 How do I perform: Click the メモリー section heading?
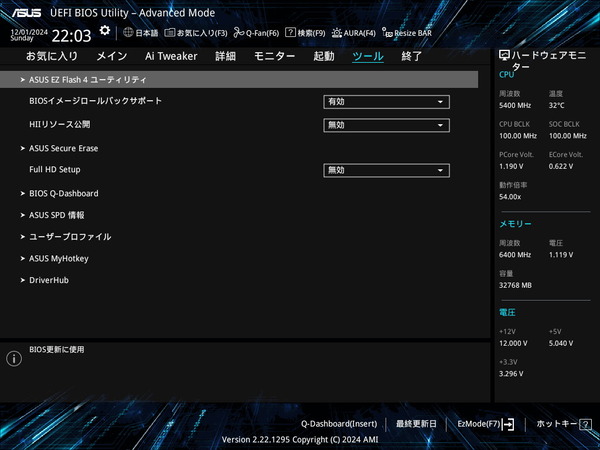tap(515, 224)
